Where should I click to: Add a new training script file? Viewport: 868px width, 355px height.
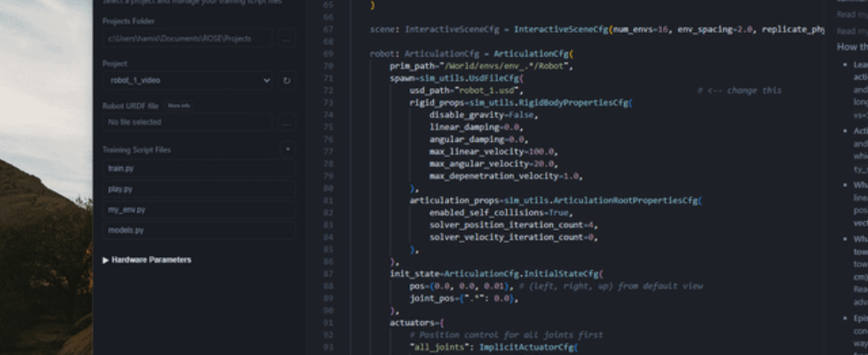[x=287, y=150]
